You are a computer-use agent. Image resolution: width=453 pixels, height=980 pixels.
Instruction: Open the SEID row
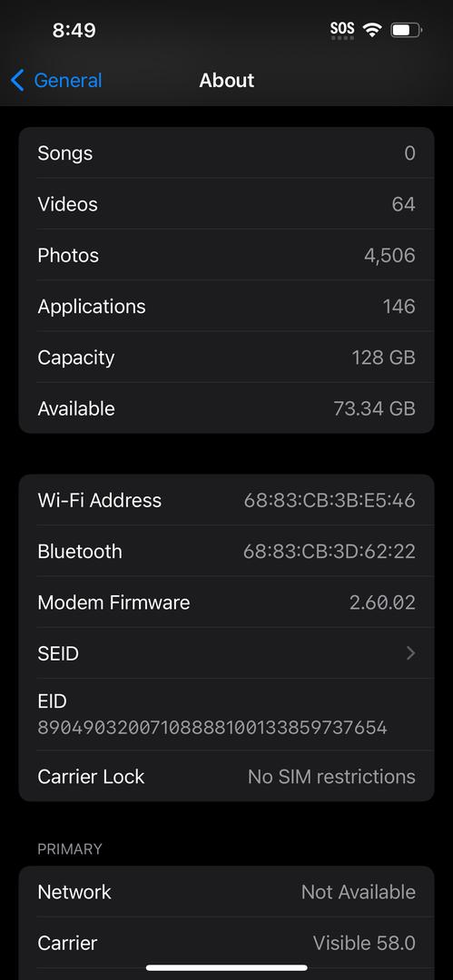[227, 653]
